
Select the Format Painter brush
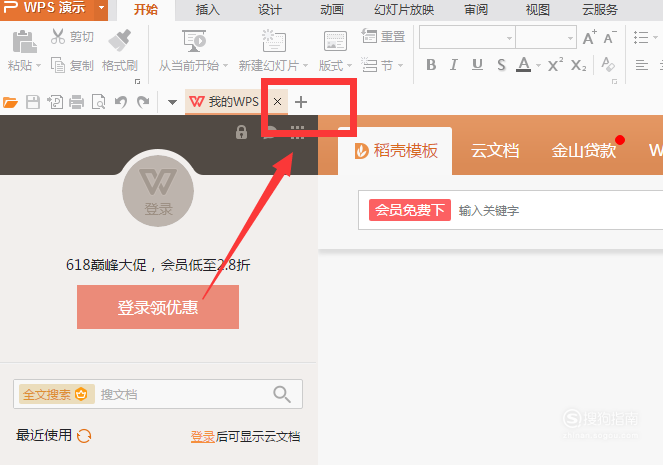[x=120, y=40]
